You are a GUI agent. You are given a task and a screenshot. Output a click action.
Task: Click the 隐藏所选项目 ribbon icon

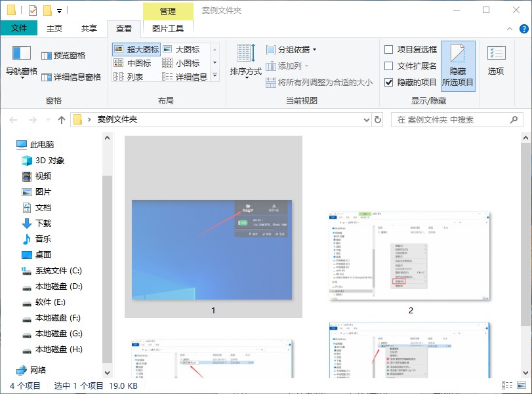coord(457,66)
